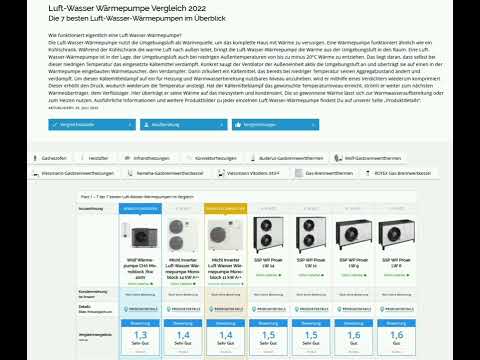Click Produktdetails pin icon for Michl 14 kW
480x360 pixels.
click(169, 309)
